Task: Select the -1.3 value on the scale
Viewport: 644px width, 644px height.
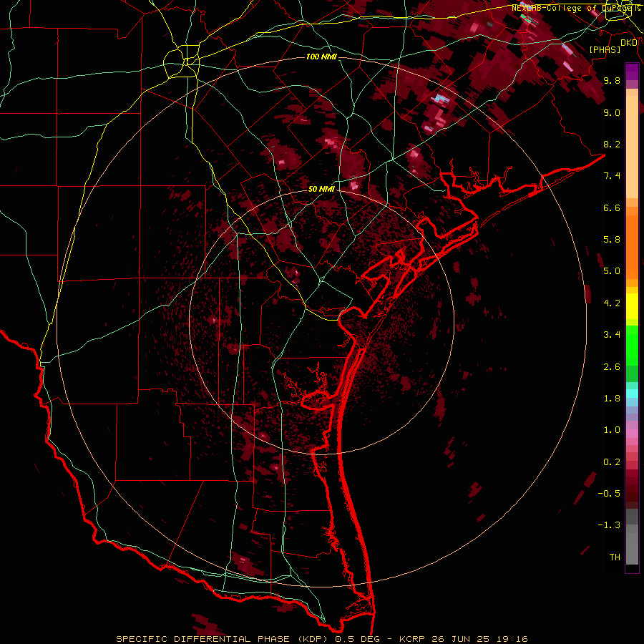Action: (609, 525)
